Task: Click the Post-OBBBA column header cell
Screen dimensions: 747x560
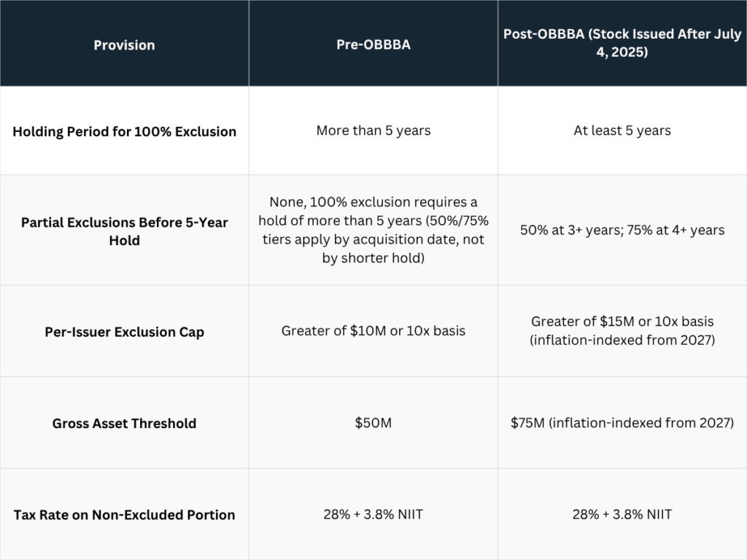Action: point(622,43)
